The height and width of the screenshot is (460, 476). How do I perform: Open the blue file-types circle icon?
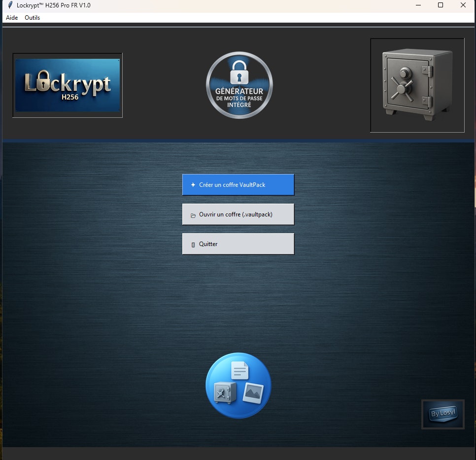(238, 386)
